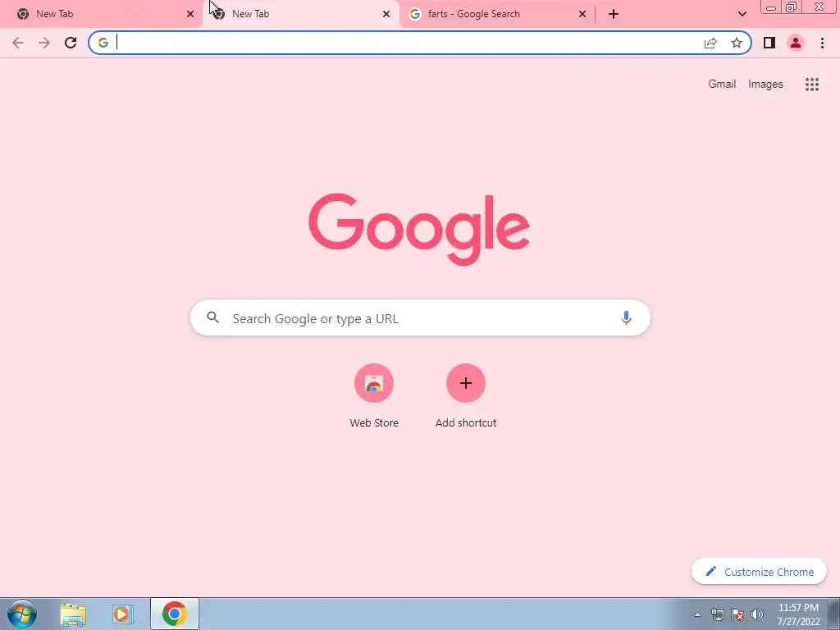Close the first New Tab
This screenshot has height=630, width=840.
[x=190, y=14]
